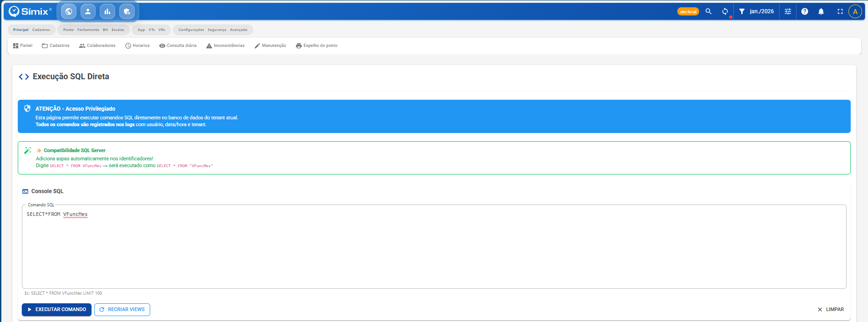Open Colaboradores toolbar item
868x322 pixels.
pyautogui.click(x=97, y=46)
